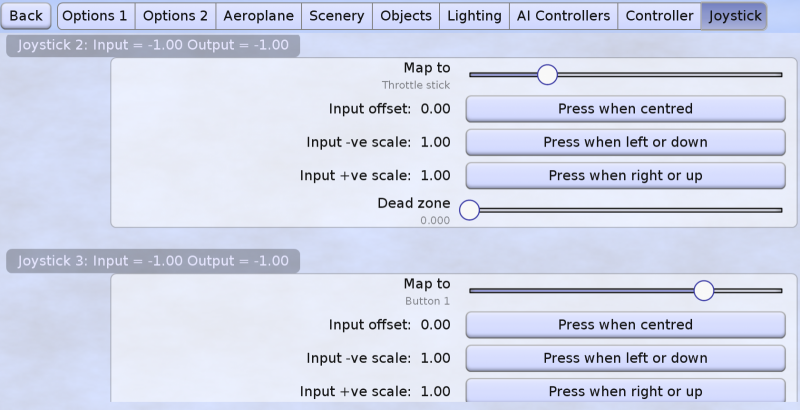Go to the Objects tab

coord(406,16)
